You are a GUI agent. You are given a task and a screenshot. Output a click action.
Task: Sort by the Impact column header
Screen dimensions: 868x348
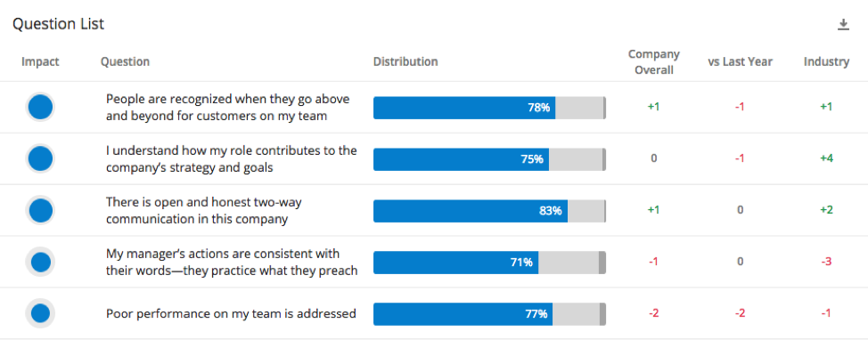(40, 61)
